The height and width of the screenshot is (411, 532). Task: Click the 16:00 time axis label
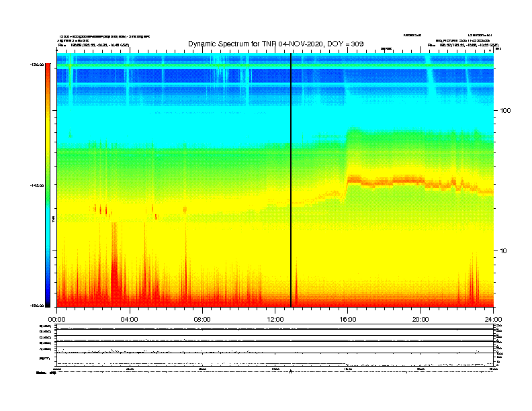[x=348, y=320]
